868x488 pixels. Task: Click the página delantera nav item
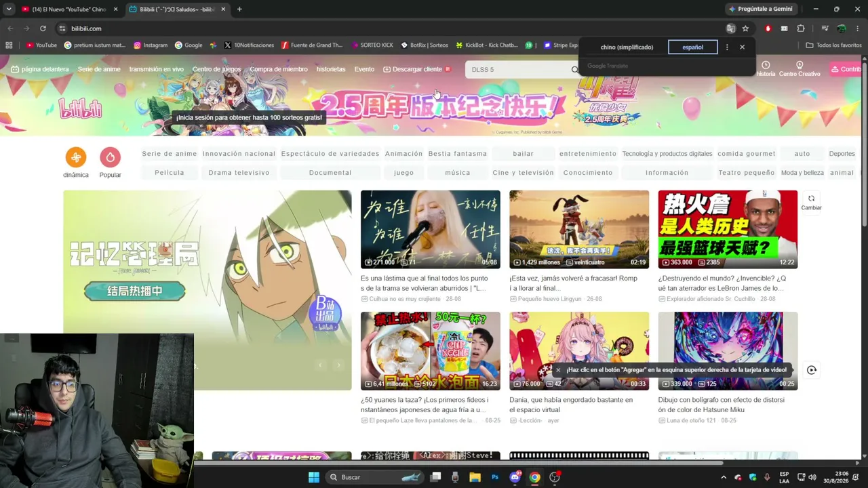point(40,69)
